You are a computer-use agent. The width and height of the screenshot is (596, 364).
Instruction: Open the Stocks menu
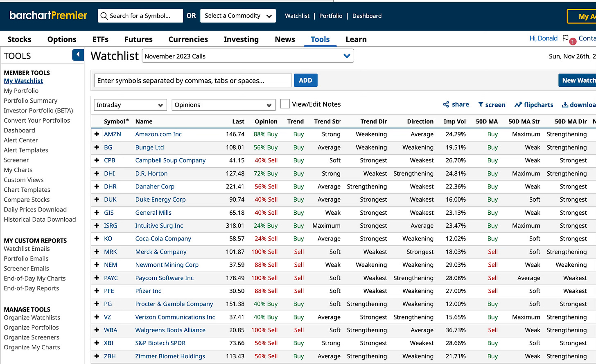(19, 39)
